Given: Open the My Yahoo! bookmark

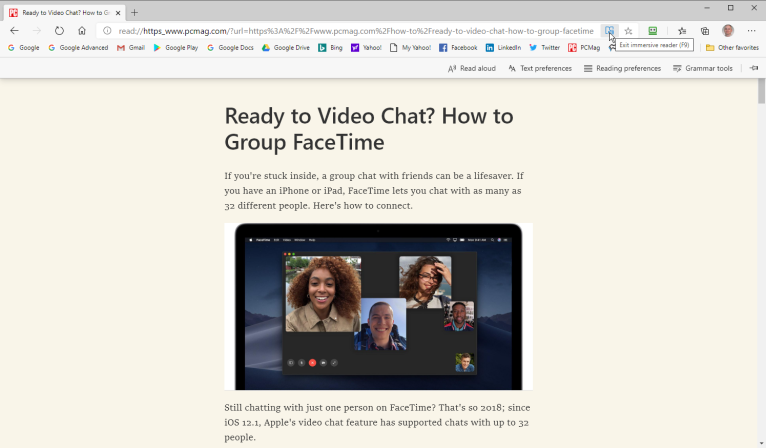Looking at the screenshot, I should click(410, 47).
